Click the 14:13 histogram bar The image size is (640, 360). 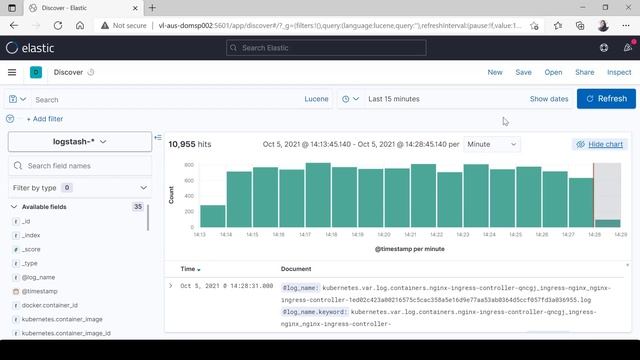[x=213, y=216]
